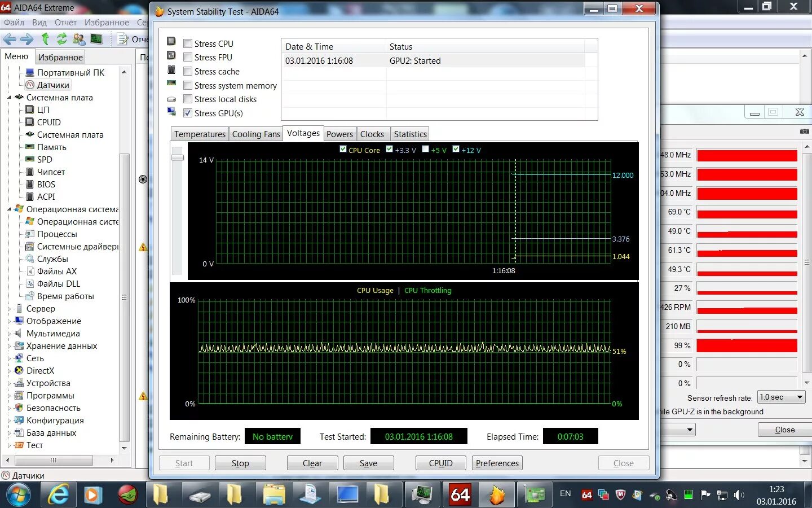Open Процессы in the tree

pos(57,234)
